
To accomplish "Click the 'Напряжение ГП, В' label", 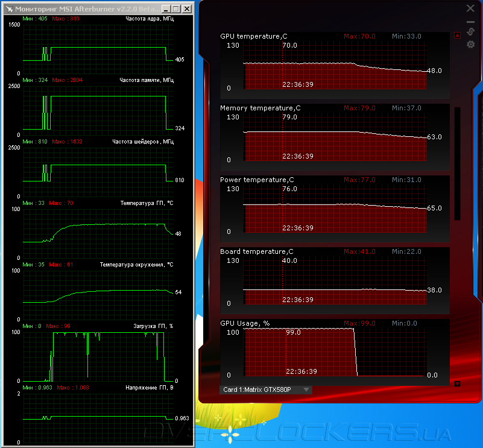I will tap(150, 388).
